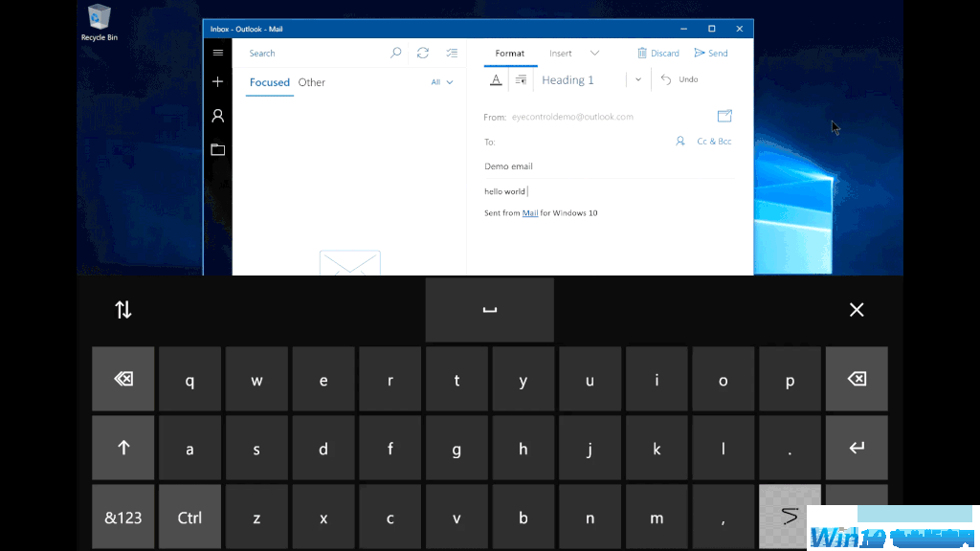Send the email with the Send button
This screenshot has width=980, height=551.
pos(711,54)
